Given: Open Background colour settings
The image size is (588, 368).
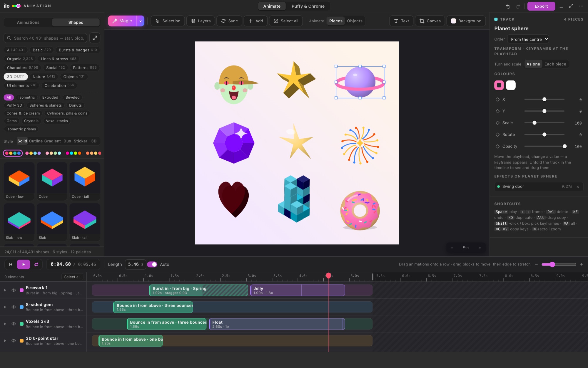Looking at the screenshot, I should [x=466, y=21].
